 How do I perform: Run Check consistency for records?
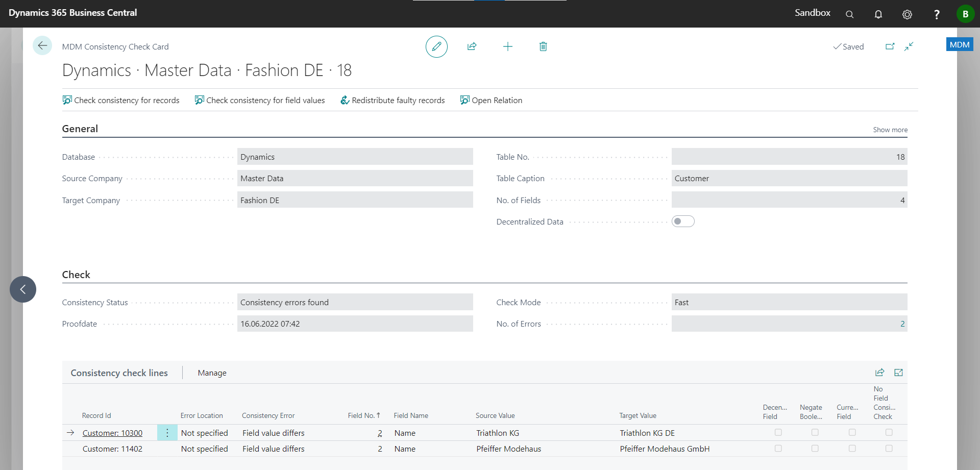tap(121, 101)
